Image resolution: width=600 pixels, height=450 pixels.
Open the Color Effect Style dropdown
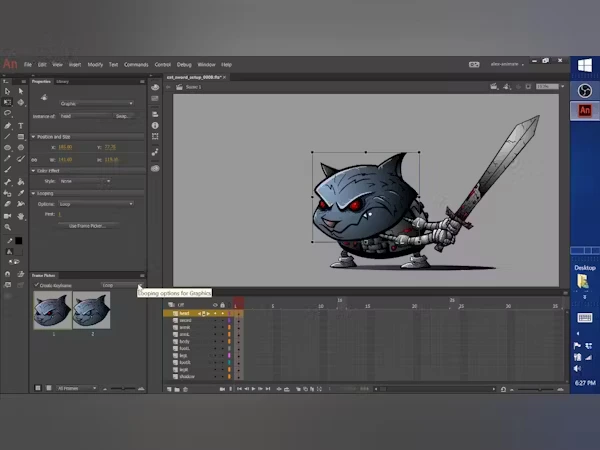pos(85,181)
